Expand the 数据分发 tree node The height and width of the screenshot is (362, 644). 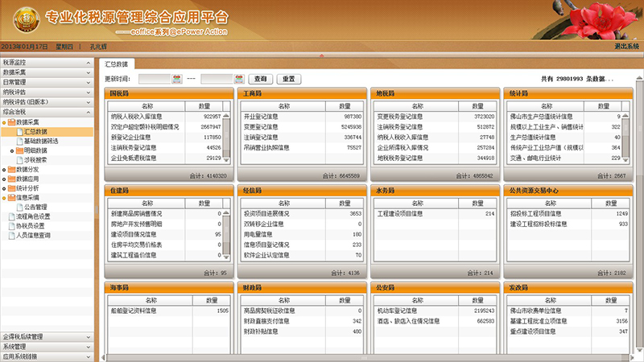5,169
